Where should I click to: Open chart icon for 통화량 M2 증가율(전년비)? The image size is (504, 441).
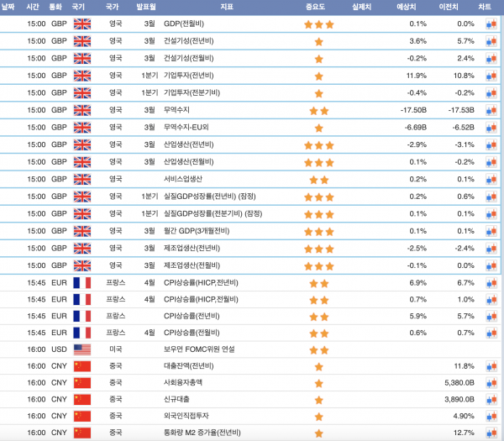[x=491, y=433]
